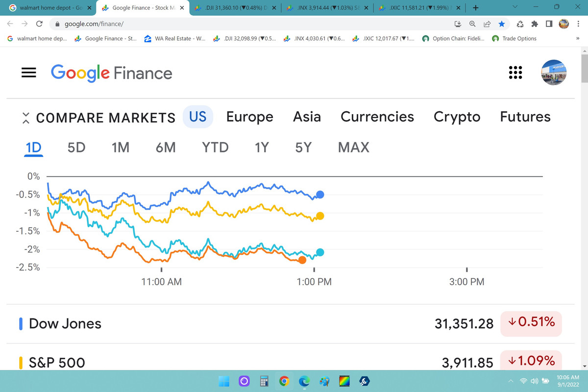
Task: Select the 6M chart range
Action: click(166, 147)
